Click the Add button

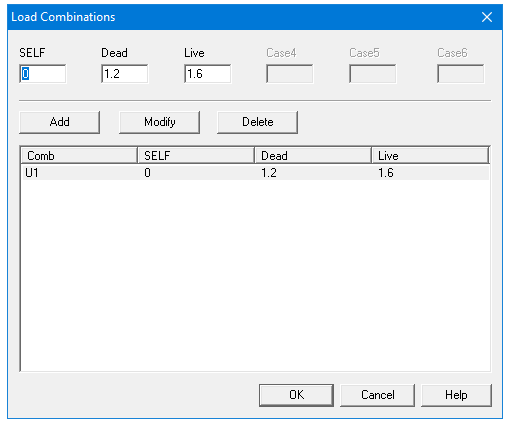(59, 122)
